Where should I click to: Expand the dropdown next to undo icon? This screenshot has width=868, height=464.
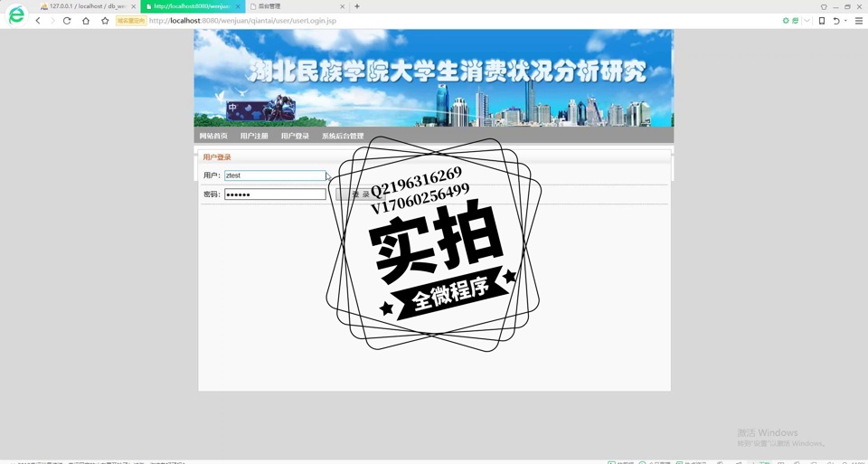845,21
